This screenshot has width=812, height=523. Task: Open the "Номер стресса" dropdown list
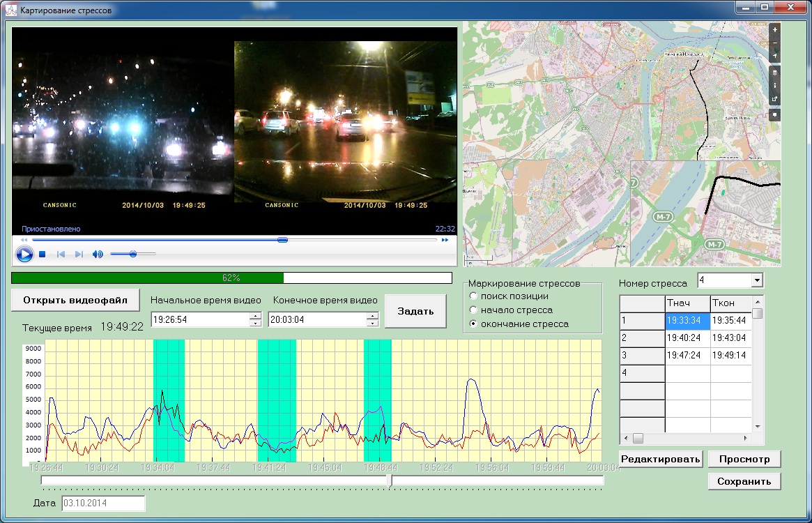pos(757,280)
